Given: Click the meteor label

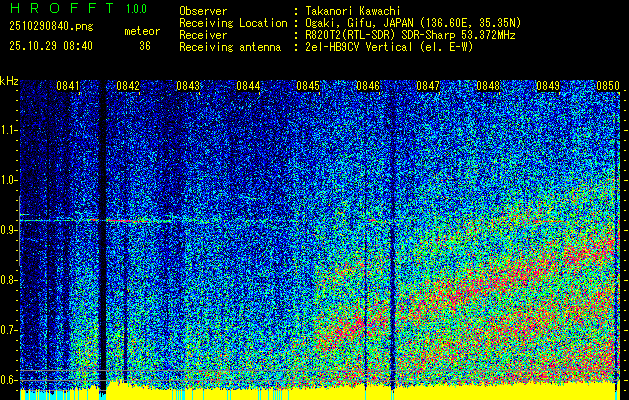Looking at the screenshot, I should coord(142,31).
